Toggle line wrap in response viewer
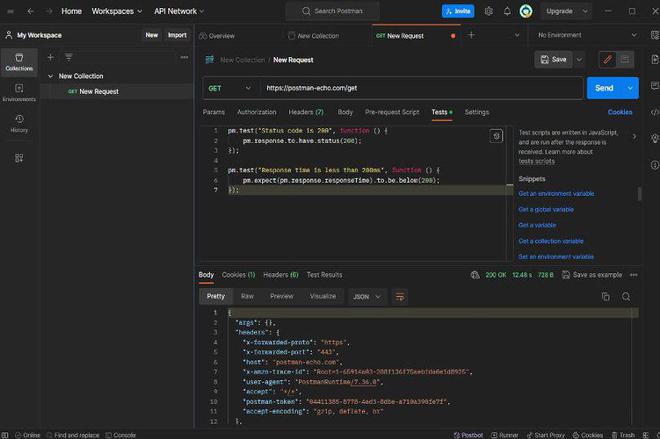660x439 pixels. (x=400, y=296)
